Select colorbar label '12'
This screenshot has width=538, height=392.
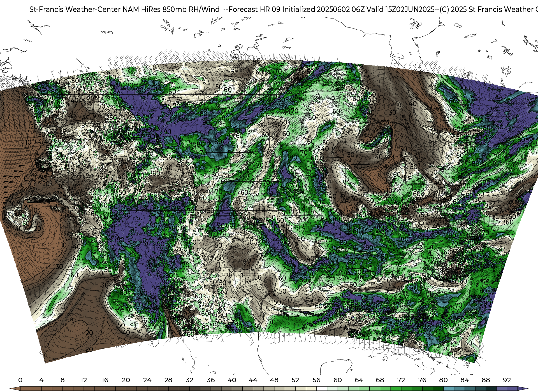84,380
